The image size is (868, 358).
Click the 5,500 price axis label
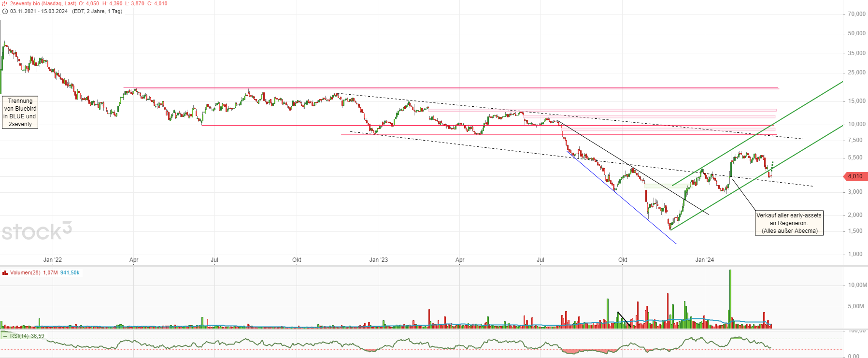click(x=855, y=158)
